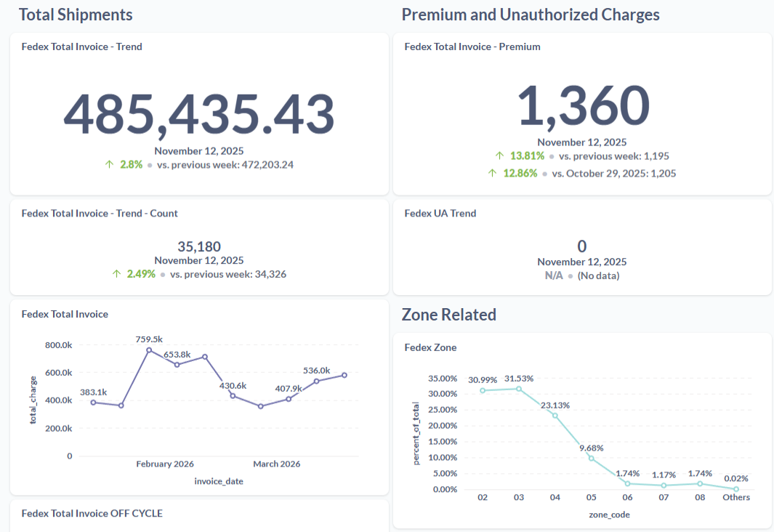Screen dimensions: 774x532
Task: Click the 9.68% zone 05 data point
Action: pyautogui.click(x=590, y=459)
